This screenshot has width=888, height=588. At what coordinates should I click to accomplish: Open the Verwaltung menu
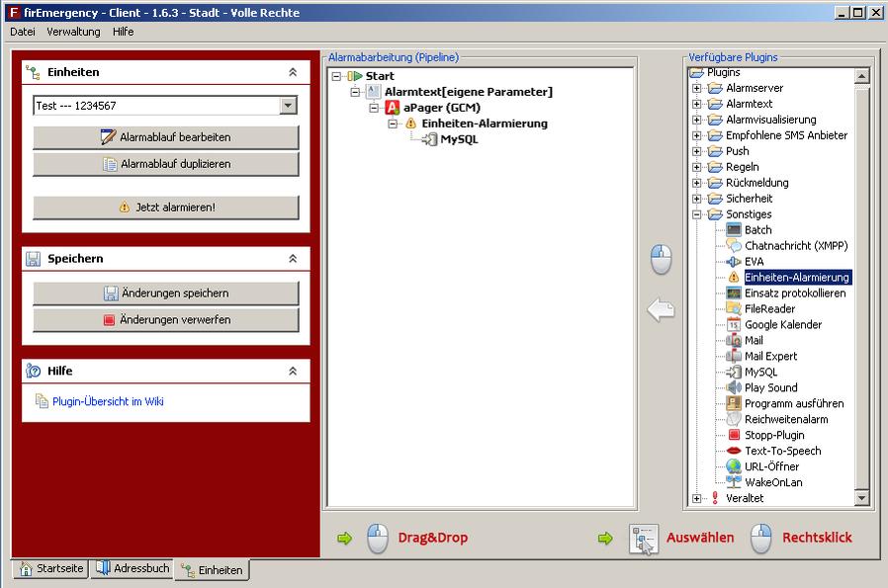[73, 32]
